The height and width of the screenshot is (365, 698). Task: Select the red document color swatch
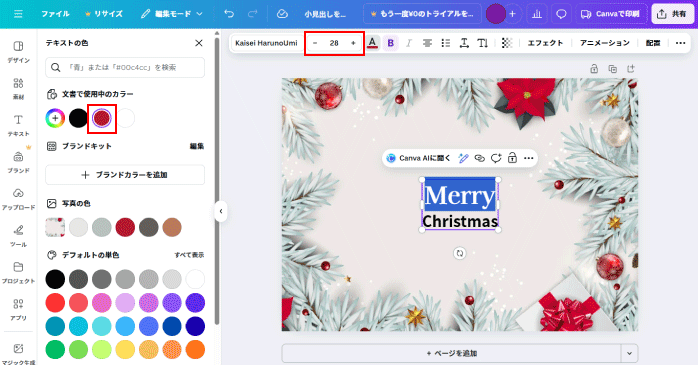(102, 118)
